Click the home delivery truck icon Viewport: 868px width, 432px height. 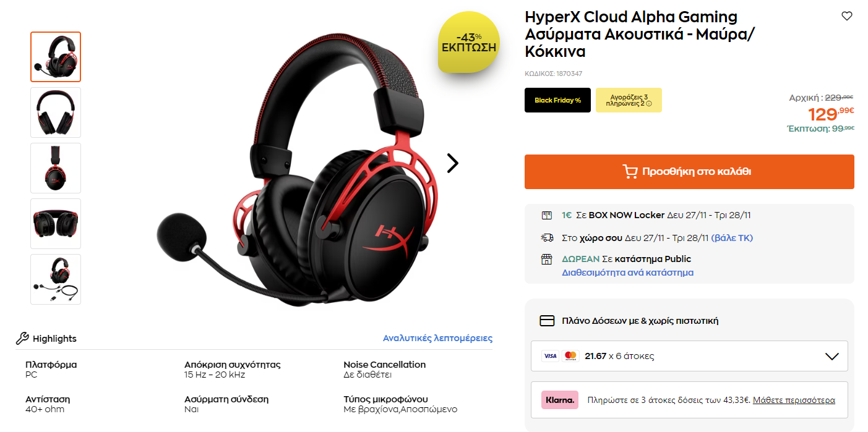click(x=546, y=238)
